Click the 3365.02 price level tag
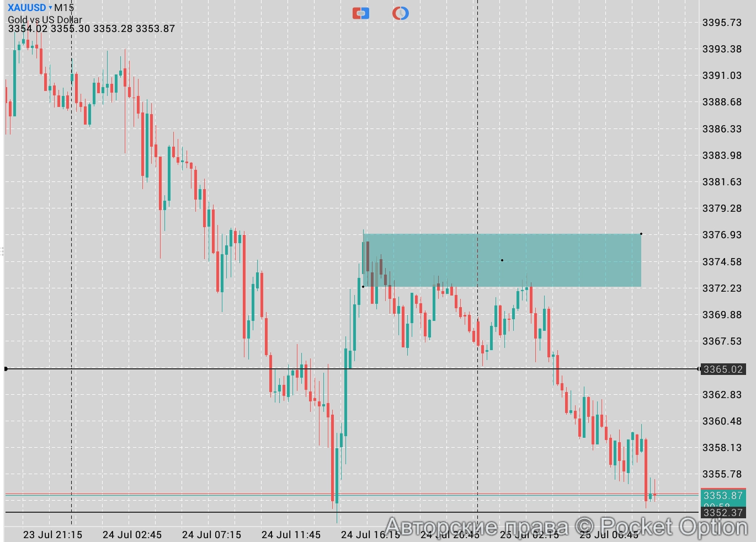Image resolution: width=756 pixels, height=542 pixels. click(723, 369)
